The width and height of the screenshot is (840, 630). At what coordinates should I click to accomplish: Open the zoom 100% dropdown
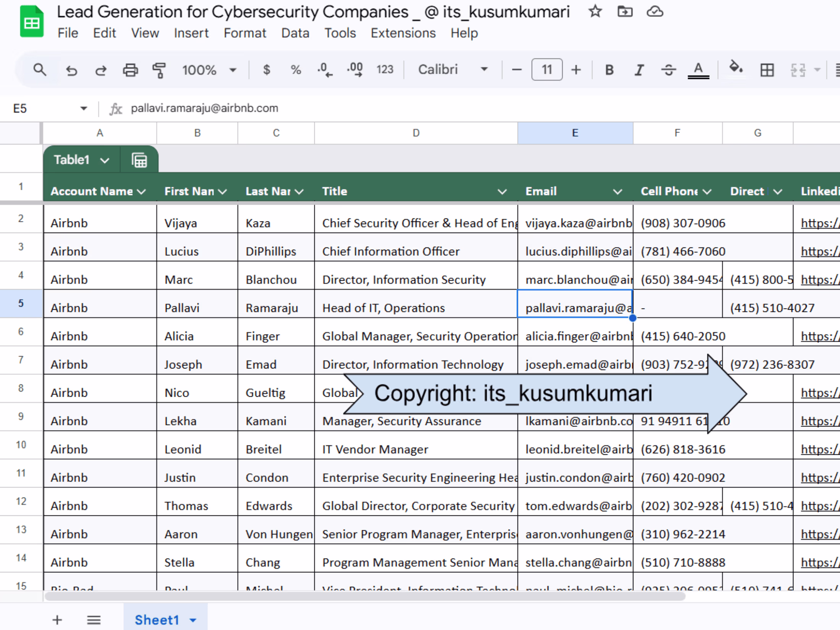209,70
